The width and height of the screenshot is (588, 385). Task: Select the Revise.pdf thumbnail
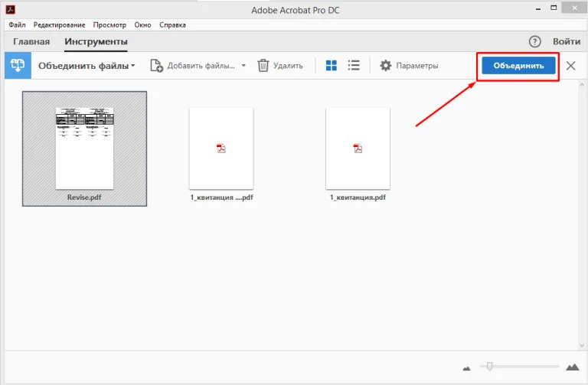(x=84, y=148)
